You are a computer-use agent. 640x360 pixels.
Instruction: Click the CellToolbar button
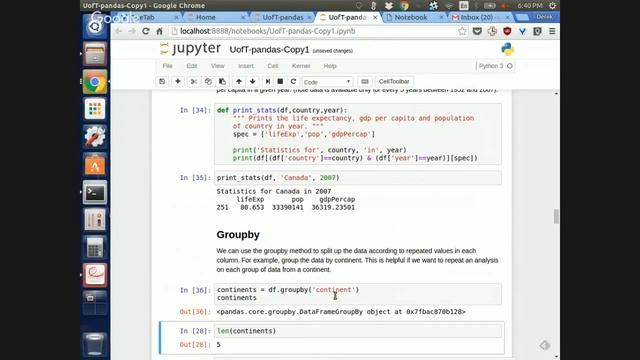pyautogui.click(x=394, y=81)
